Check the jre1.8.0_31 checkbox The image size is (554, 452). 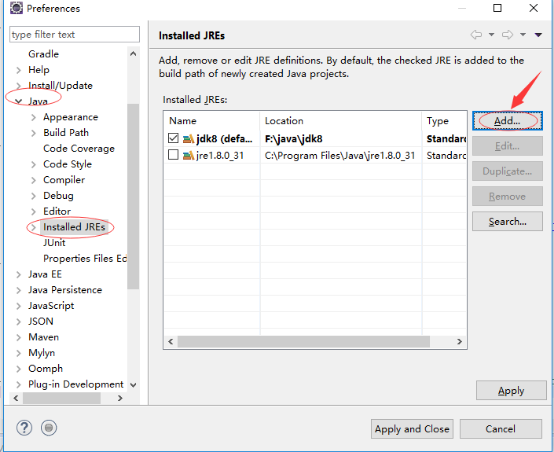tap(173, 155)
